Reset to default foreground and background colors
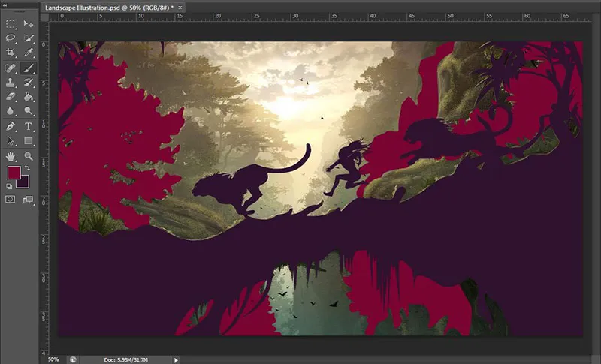 click(9, 187)
